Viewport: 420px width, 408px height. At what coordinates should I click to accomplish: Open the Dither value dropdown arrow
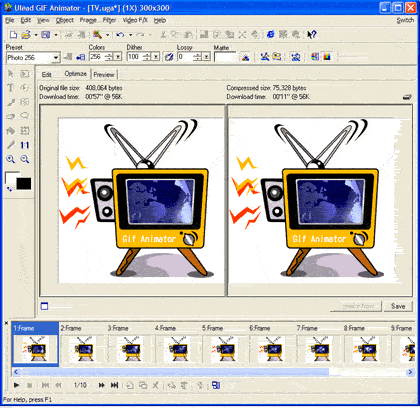tap(156, 57)
